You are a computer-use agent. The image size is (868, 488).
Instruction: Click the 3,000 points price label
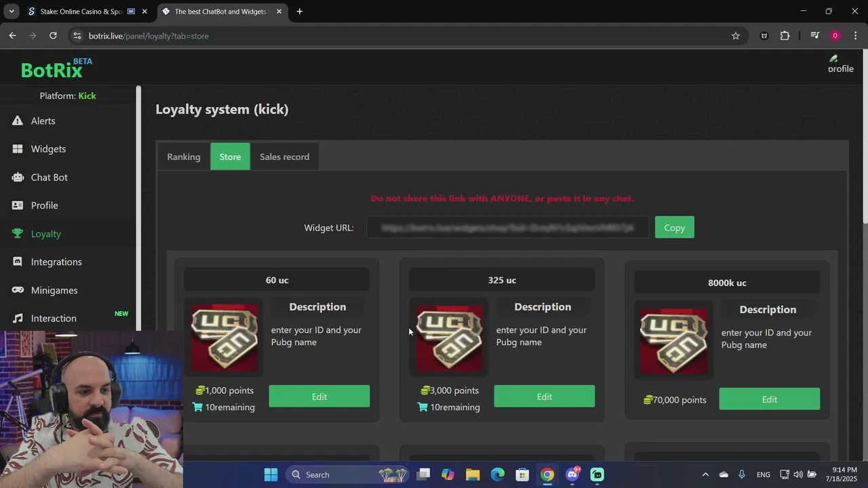pyautogui.click(x=450, y=390)
